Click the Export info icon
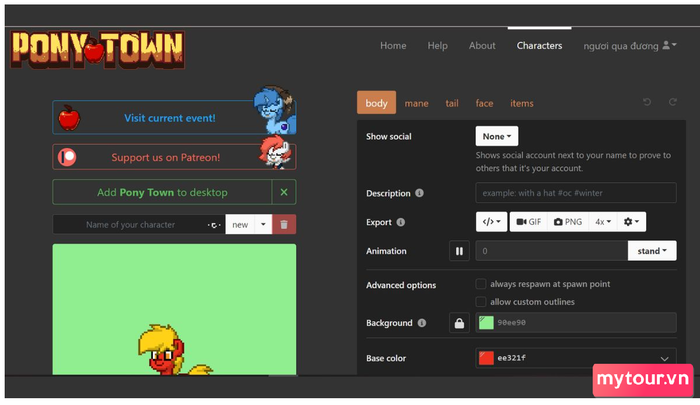Screen dimensions: 700x405 pyautogui.click(x=401, y=222)
